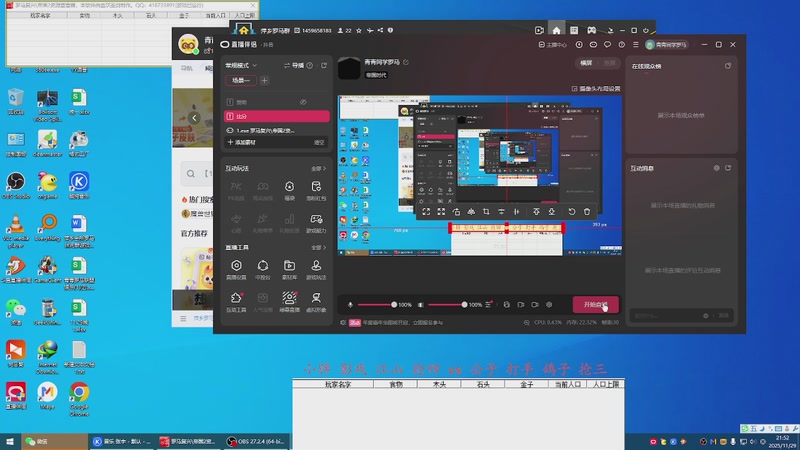Adjust the speaker volume slider
The image size is (800, 450).
point(447,305)
